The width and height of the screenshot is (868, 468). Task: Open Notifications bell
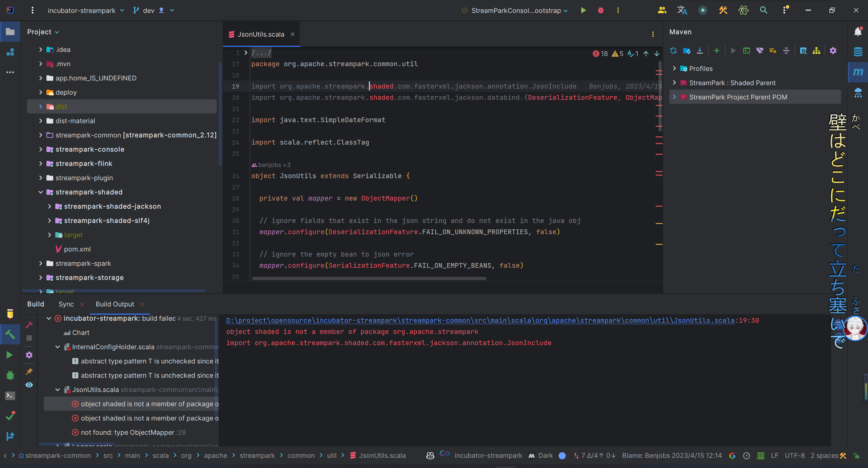[858, 32]
